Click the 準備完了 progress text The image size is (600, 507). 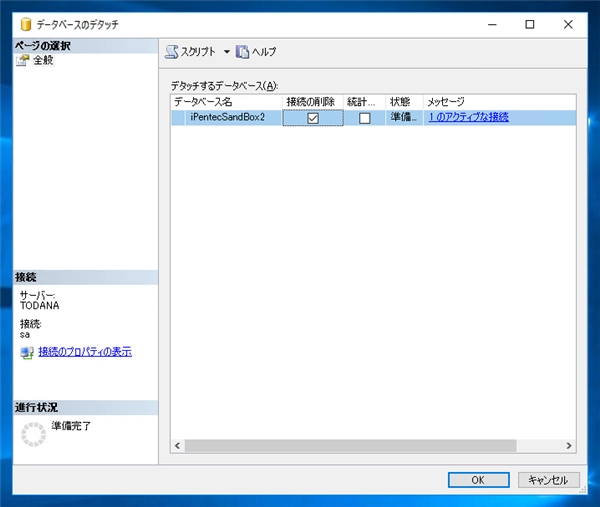(71, 426)
